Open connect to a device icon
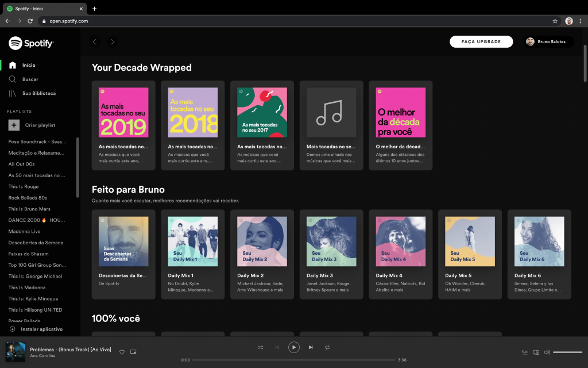 536,352
